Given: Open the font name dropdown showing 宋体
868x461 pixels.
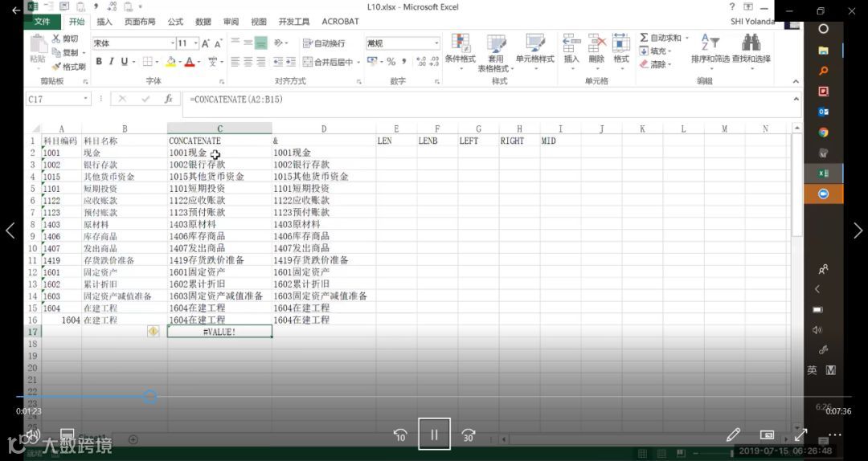Looking at the screenshot, I should (172, 43).
